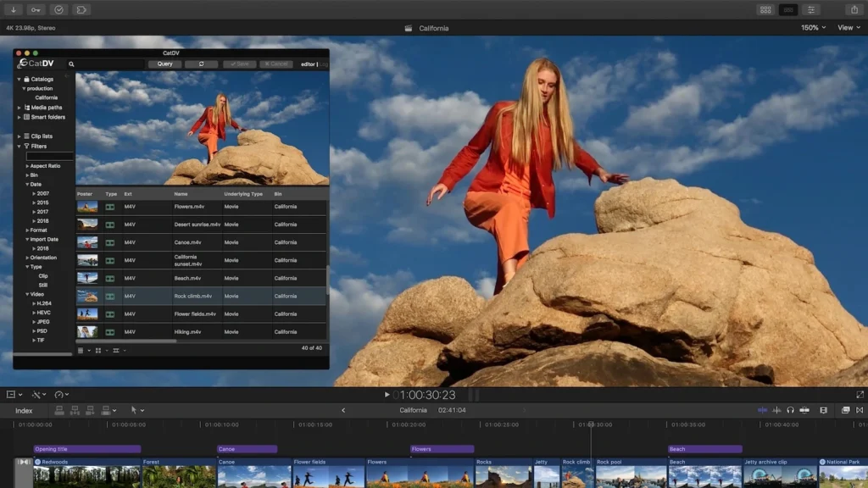868x488 pixels.
Task: Click the Query button in CatDV
Action: point(164,64)
